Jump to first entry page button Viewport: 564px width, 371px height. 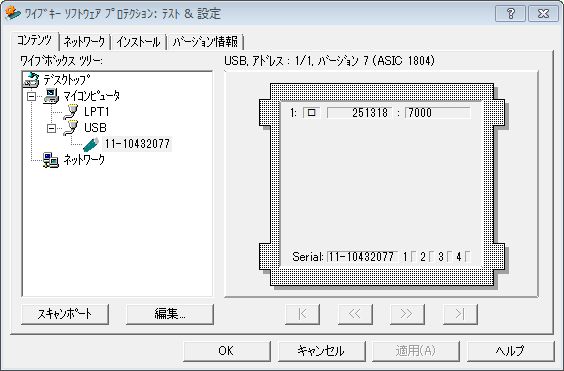click(x=303, y=314)
